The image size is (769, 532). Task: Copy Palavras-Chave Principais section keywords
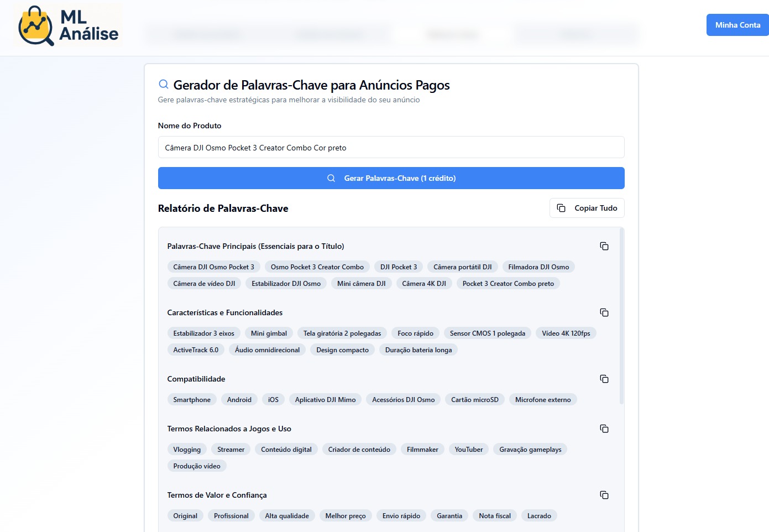604,246
